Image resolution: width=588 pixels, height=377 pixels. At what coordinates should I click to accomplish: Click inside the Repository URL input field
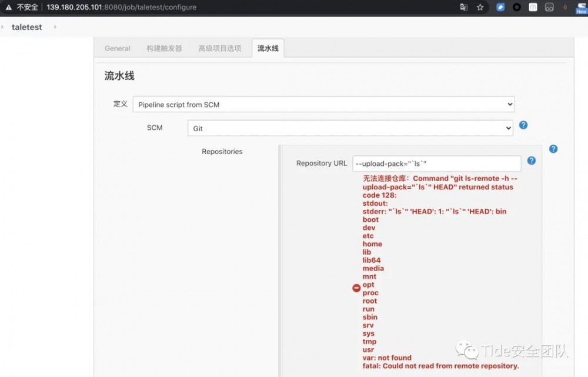coord(435,163)
